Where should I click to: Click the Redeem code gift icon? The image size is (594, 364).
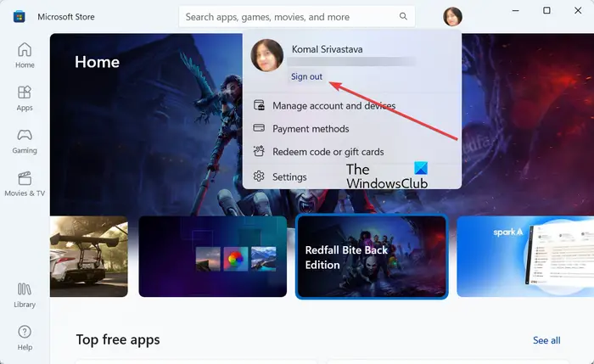click(259, 151)
